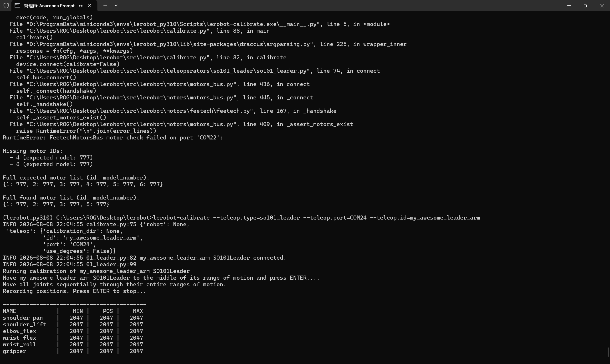
Task: Click the Anaconda Prompt tab terminal icon
Action: (17, 5)
